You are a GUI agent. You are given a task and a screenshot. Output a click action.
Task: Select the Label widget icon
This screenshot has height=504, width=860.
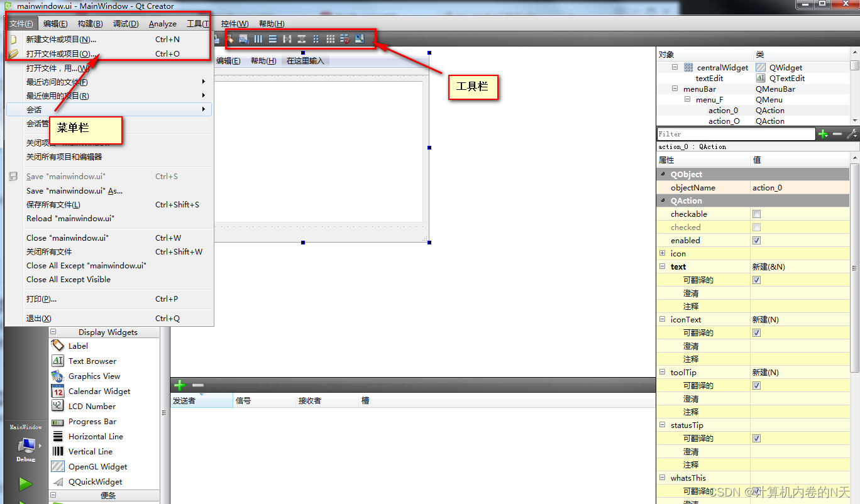(58, 346)
